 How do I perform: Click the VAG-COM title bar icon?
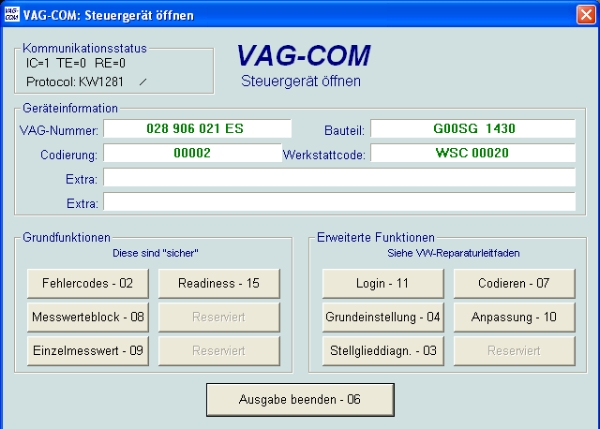tap(12, 15)
